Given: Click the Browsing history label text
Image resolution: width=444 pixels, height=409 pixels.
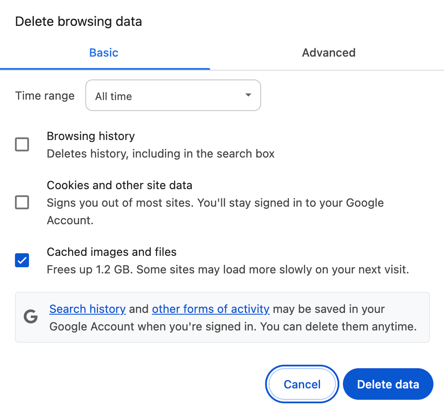Looking at the screenshot, I should [x=91, y=136].
